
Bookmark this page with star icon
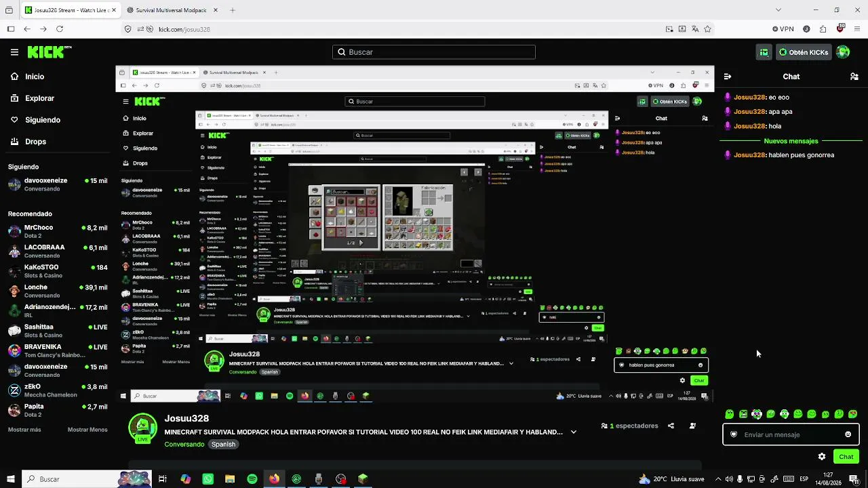708,29
